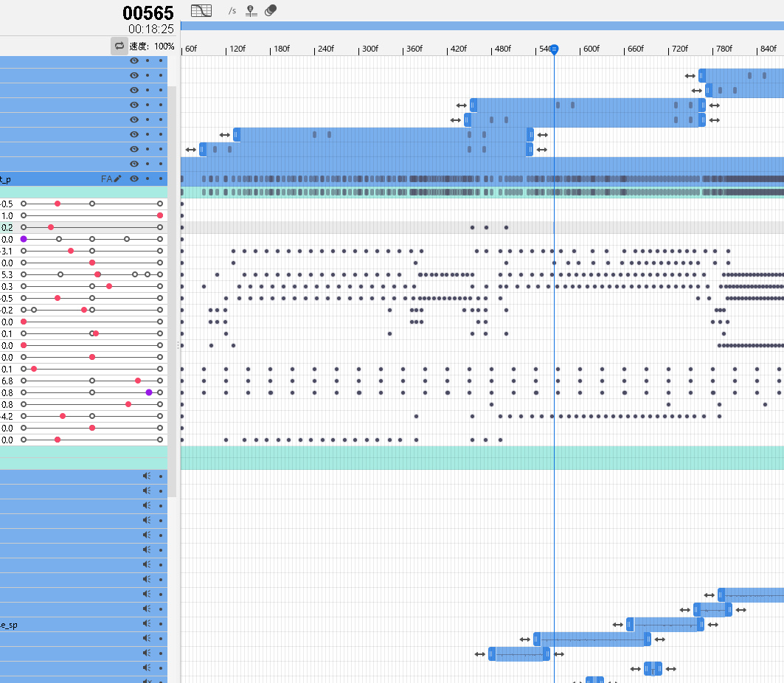Click the speed 100% value

coord(164,46)
